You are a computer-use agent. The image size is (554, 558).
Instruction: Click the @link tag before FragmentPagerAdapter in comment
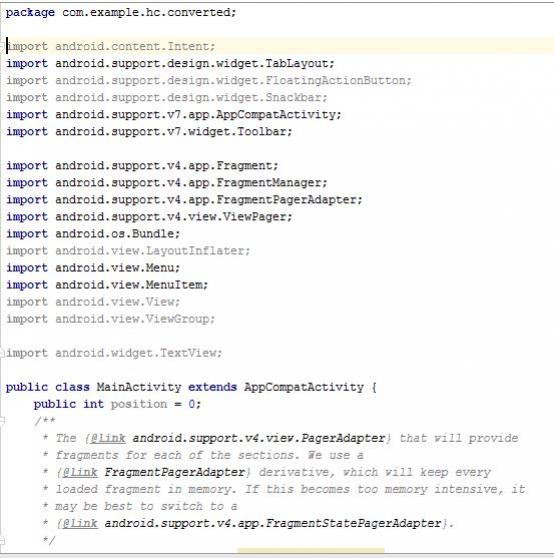pyautogui.click(x=80, y=472)
